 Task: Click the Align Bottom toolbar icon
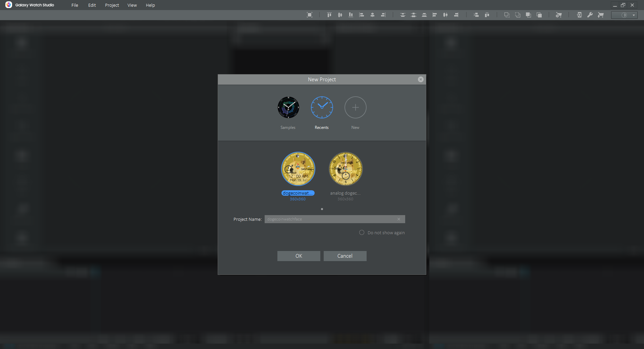[351, 15]
